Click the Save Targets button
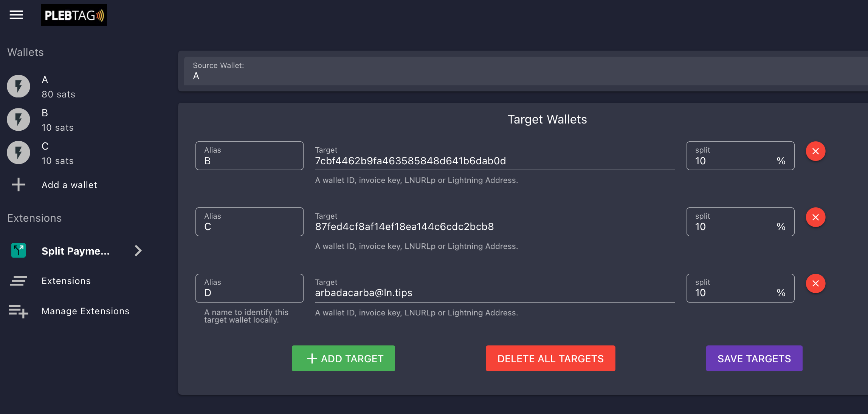 click(754, 358)
